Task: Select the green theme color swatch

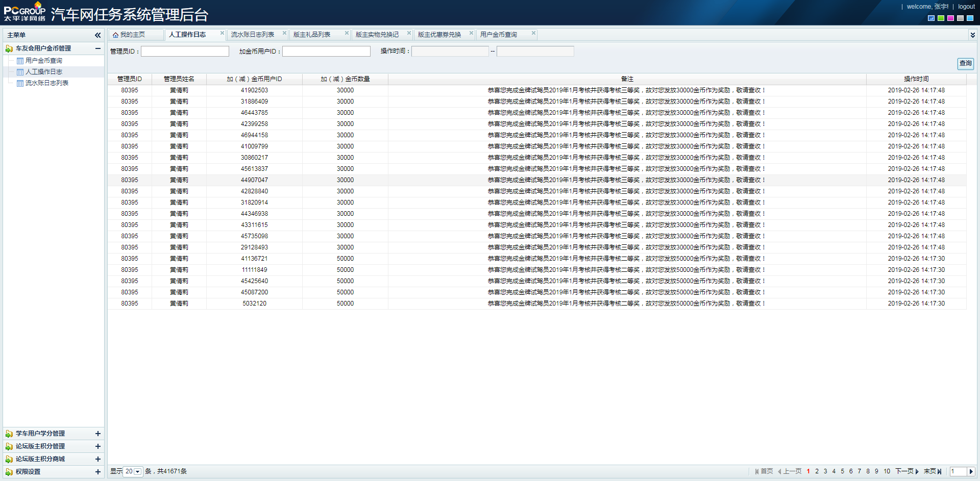Action: click(x=941, y=18)
